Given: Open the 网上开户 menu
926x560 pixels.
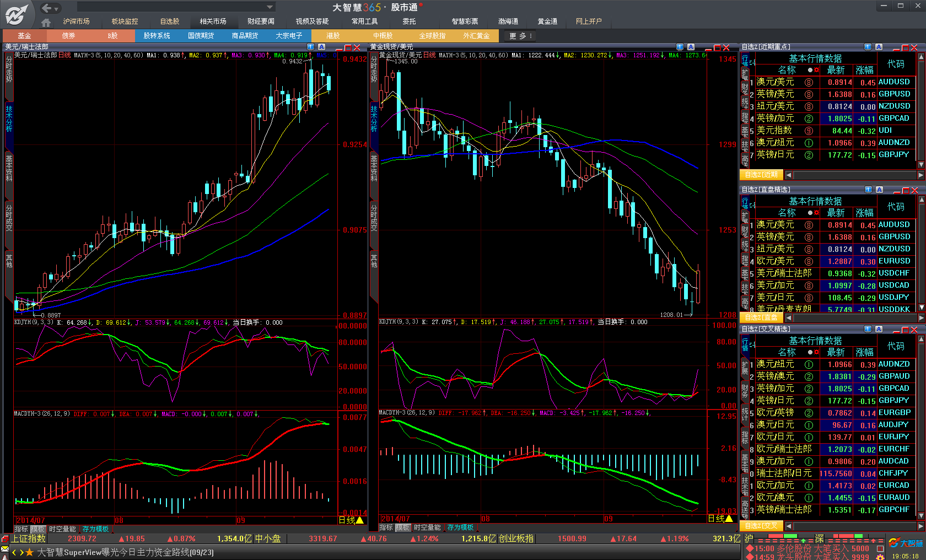Looking at the screenshot, I should tap(589, 21).
